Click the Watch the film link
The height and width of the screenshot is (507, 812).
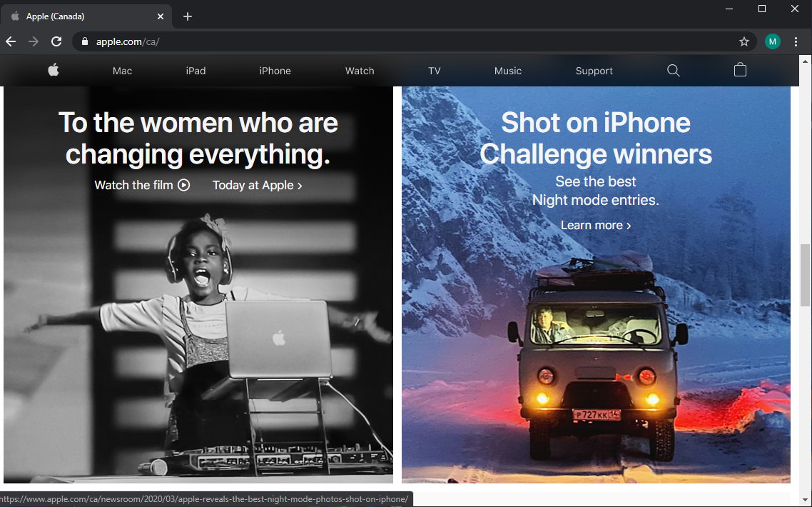[x=143, y=185]
